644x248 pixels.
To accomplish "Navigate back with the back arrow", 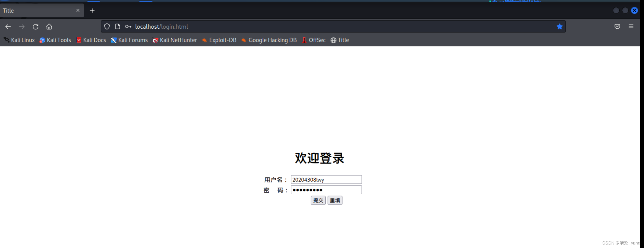I will coord(8,26).
